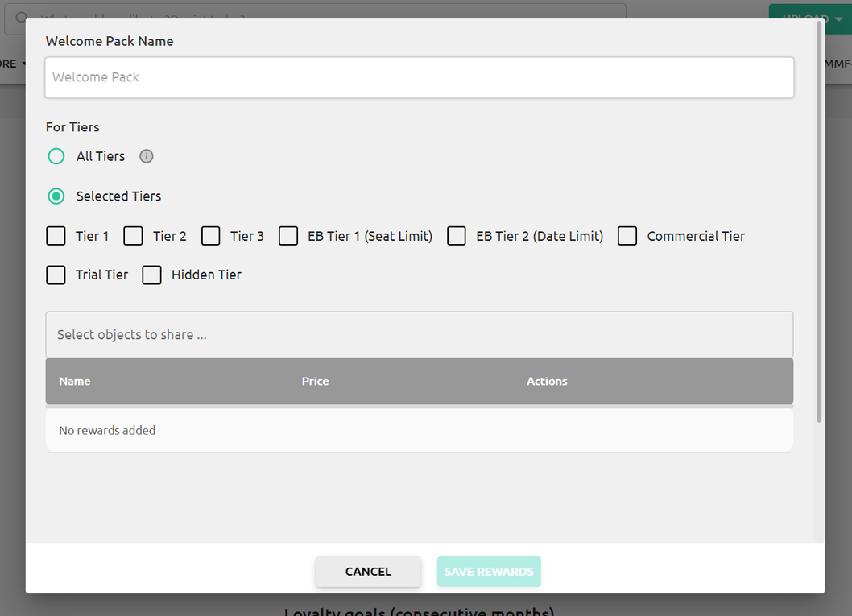Select the All Tiers radio button

coord(56,156)
